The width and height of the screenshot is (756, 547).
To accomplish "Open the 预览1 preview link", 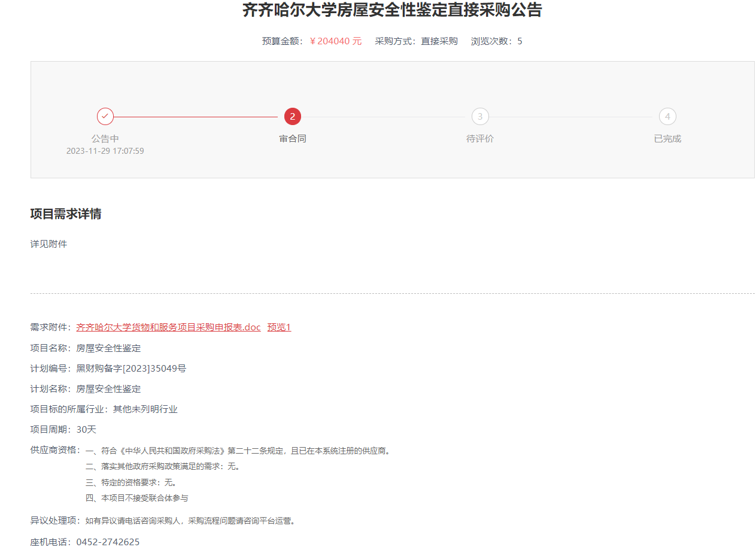I will [279, 327].
